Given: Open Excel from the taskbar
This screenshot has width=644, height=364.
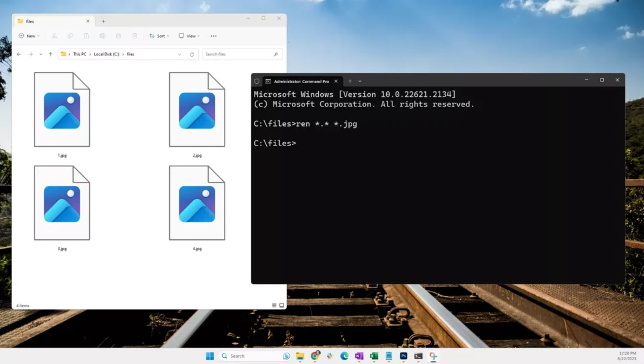Looking at the screenshot, I should click(374, 356).
